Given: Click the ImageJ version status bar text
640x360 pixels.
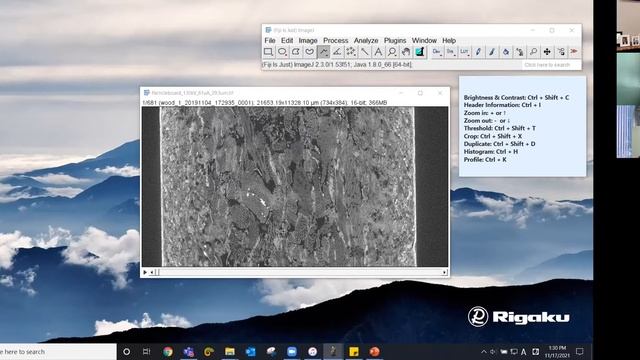Looking at the screenshot, I should click(337, 64).
